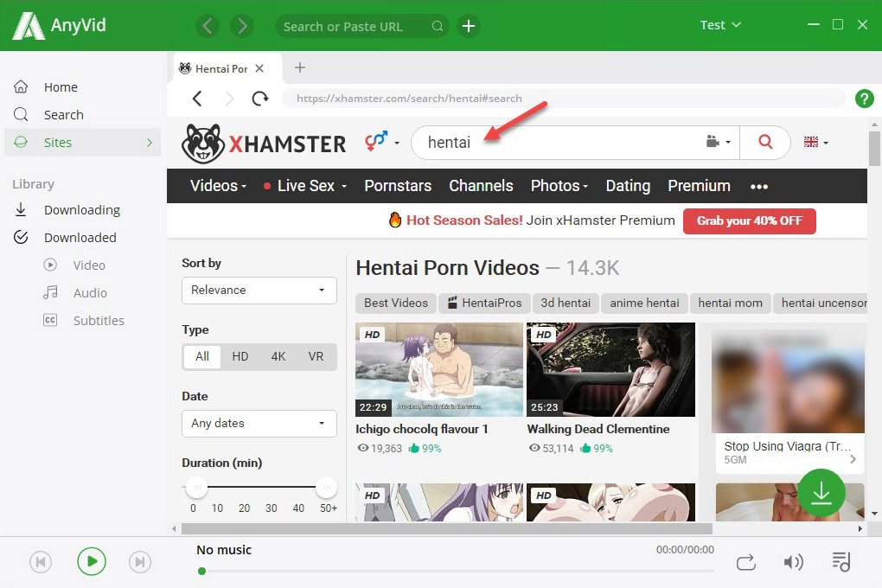Click the AnyVid logo in the header
The height and width of the screenshot is (588, 882).
[x=60, y=26]
